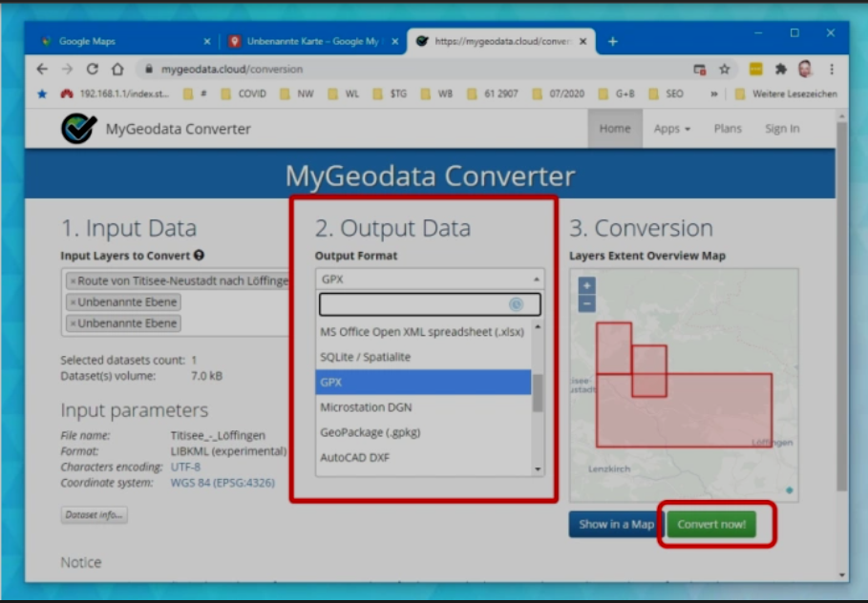Choose AutoCAD DXF output format
The image size is (868, 603).
423,458
